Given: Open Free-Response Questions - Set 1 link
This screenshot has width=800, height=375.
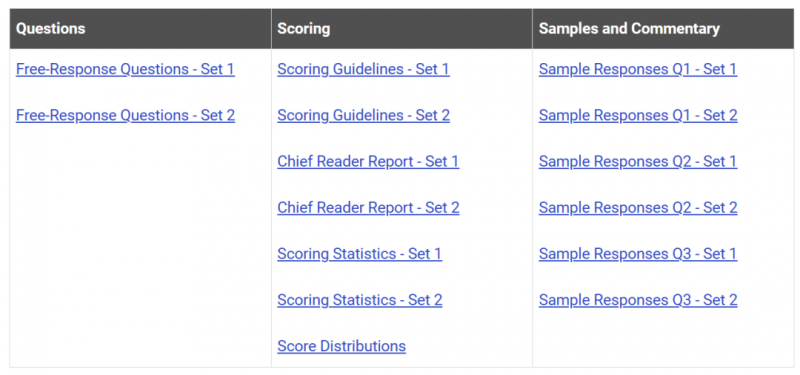Looking at the screenshot, I should tap(126, 69).
